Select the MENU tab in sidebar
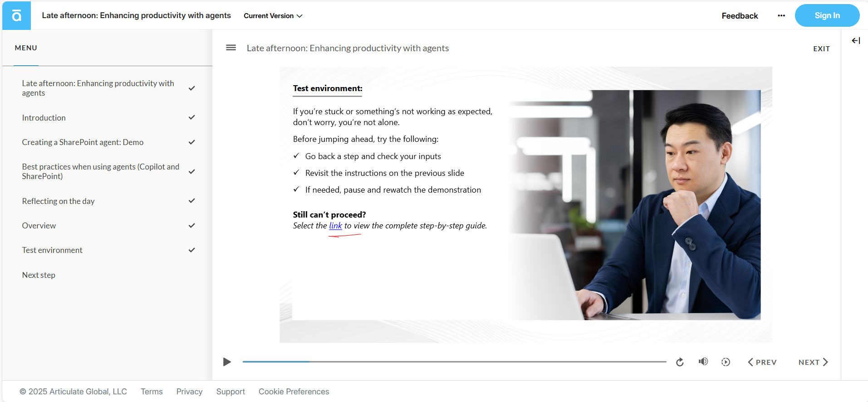Image resolution: width=868 pixels, height=402 pixels. [x=26, y=48]
